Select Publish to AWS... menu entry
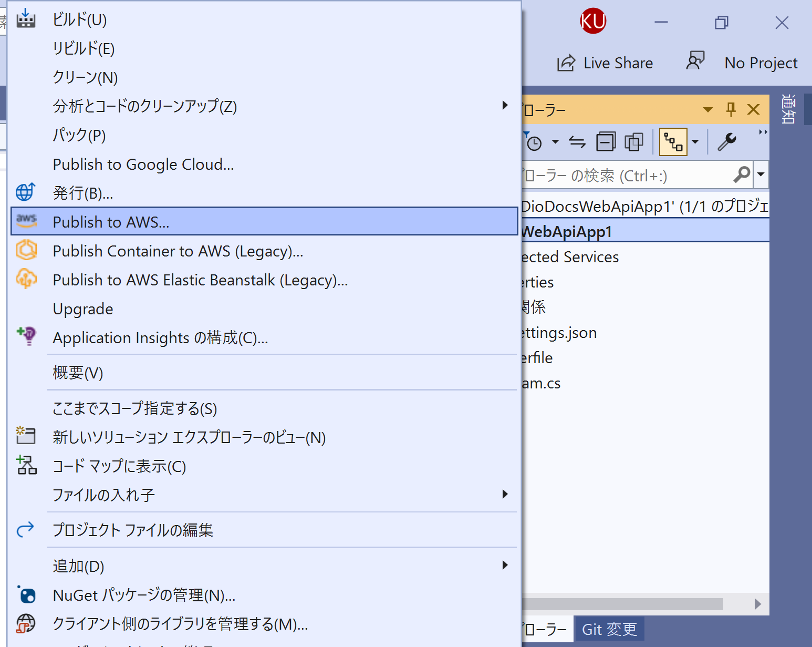Viewport: 812px width, 647px height. coord(264,221)
